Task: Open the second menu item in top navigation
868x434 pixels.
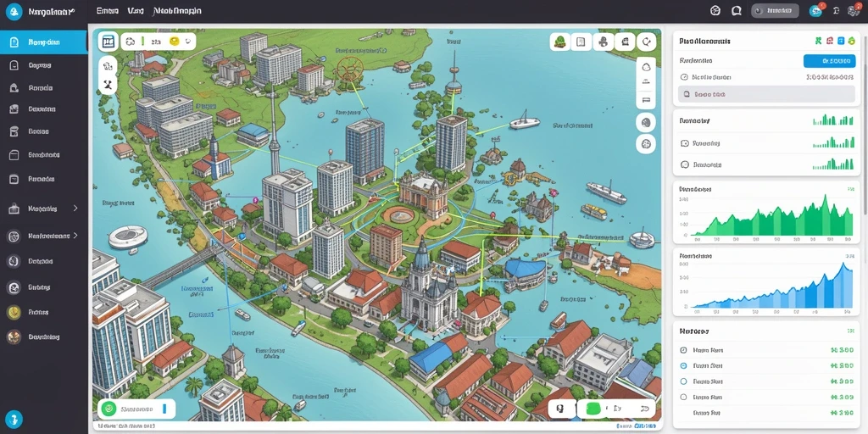Action: [135, 10]
